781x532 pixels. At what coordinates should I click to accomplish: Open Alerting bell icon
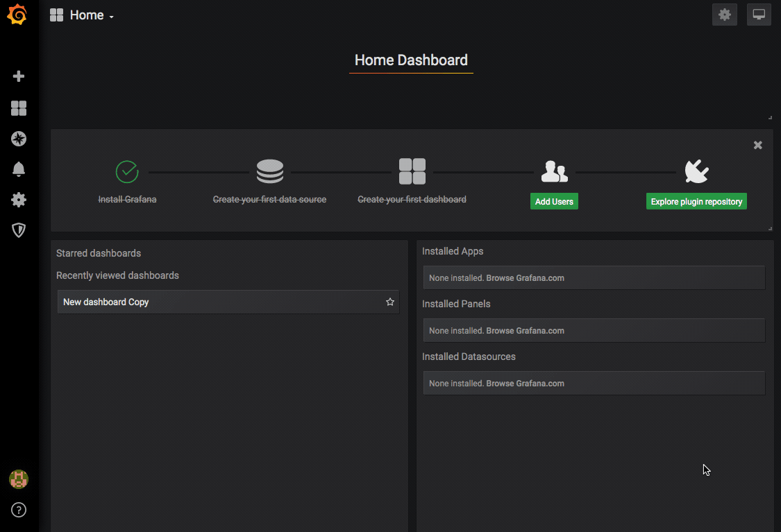[19, 169]
